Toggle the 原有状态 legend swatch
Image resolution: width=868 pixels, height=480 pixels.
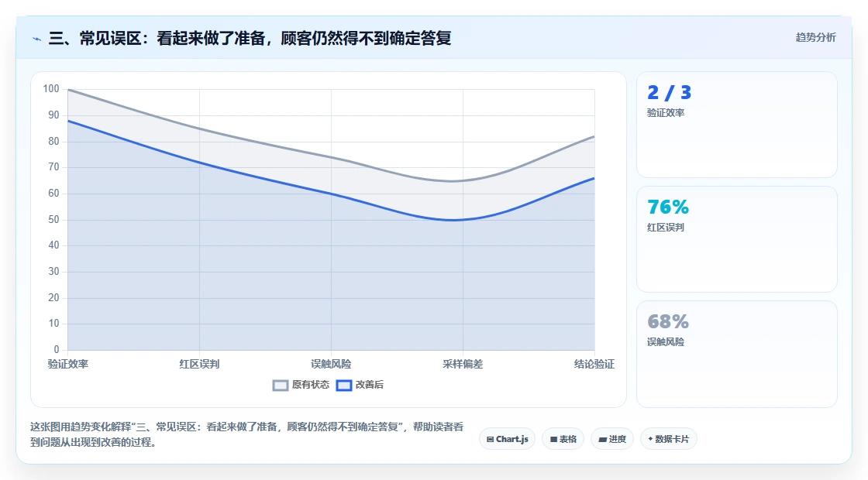pyautogui.click(x=281, y=386)
